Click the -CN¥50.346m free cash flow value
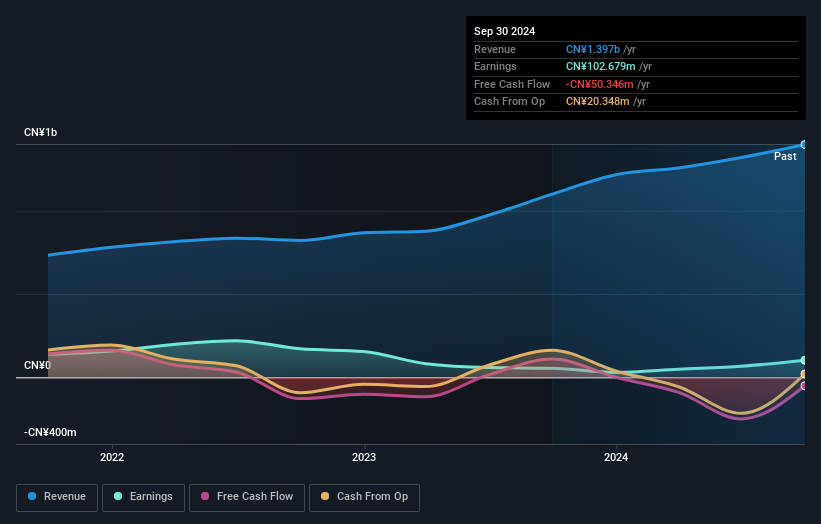This screenshot has width=821, height=524. tap(600, 84)
